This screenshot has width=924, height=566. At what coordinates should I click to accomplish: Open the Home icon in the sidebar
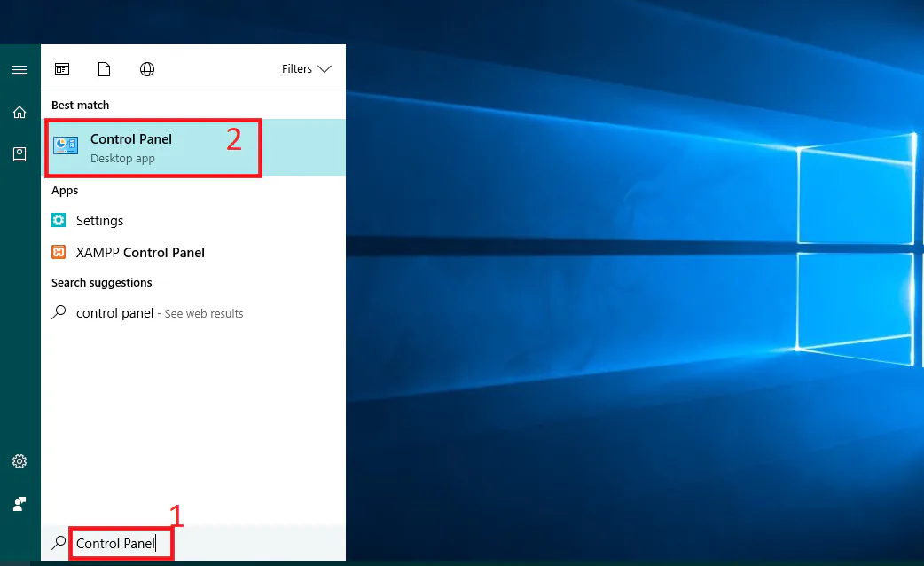coord(20,112)
